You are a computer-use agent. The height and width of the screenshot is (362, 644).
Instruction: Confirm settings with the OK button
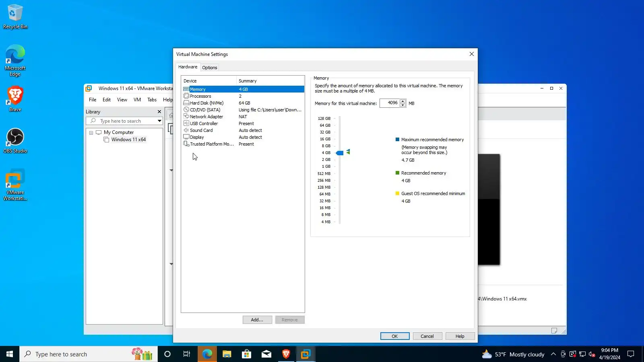395,336
